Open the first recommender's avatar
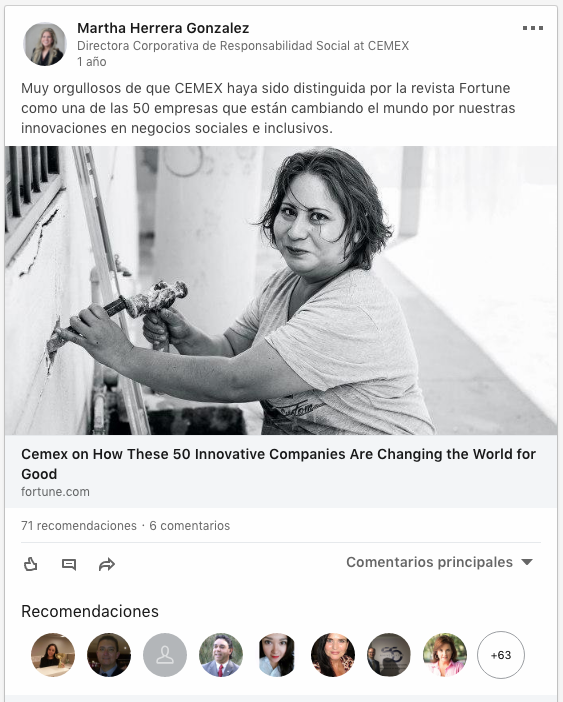Screen dimensions: 563x702 [x=53, y=655]
